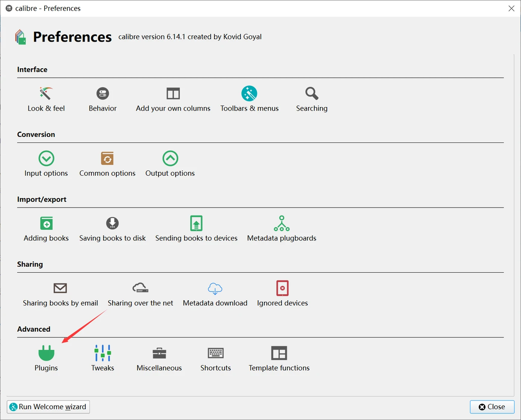
Task: Click the calibre books logo
Action: tap(21, 37)
